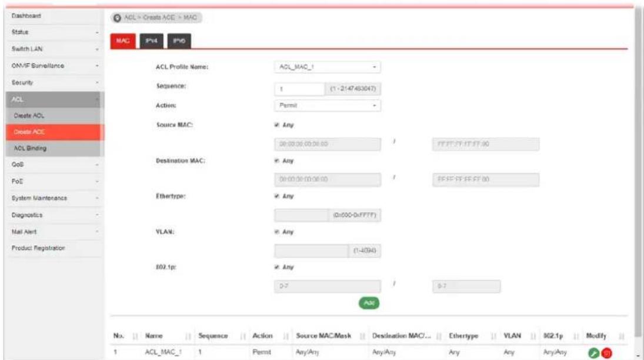
Task: Click the first 802.1p value field
Action: 328,286
